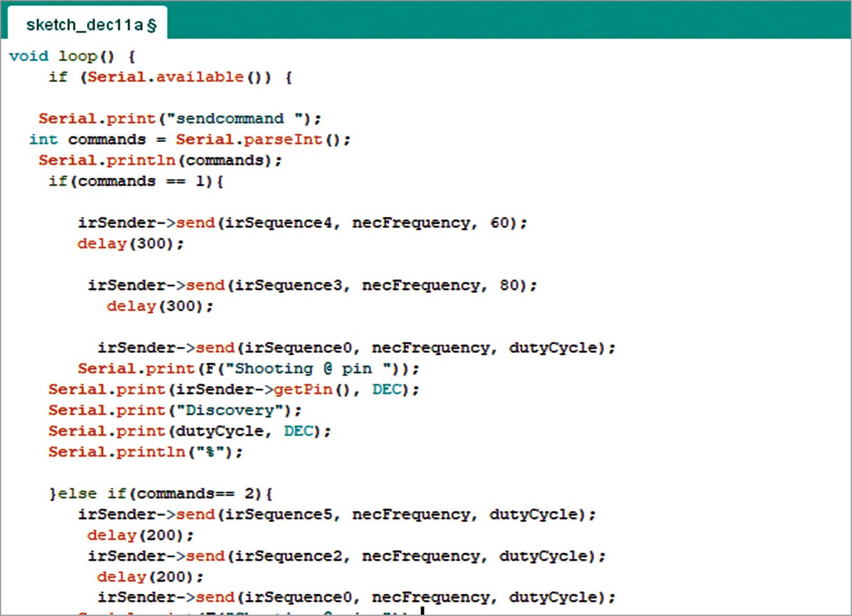Screen dimensions: 852x616
Task: Click Serial.parseInt() call
Action: 263,140
